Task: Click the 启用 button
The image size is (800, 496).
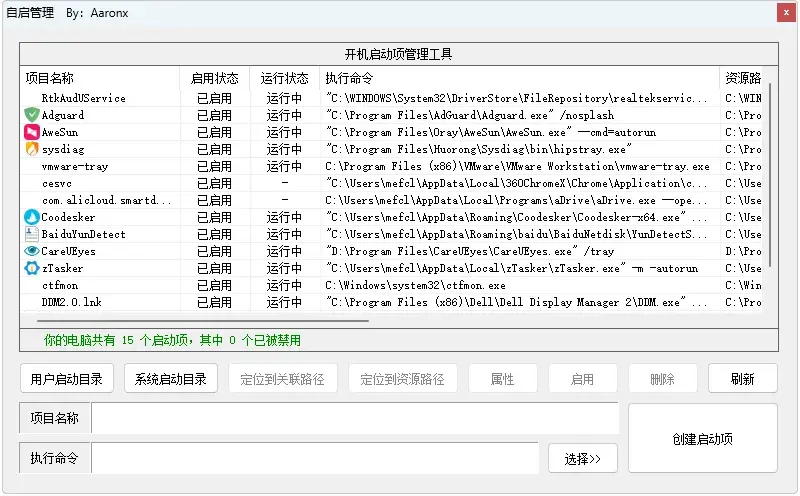Action: (x=583, y=379)
